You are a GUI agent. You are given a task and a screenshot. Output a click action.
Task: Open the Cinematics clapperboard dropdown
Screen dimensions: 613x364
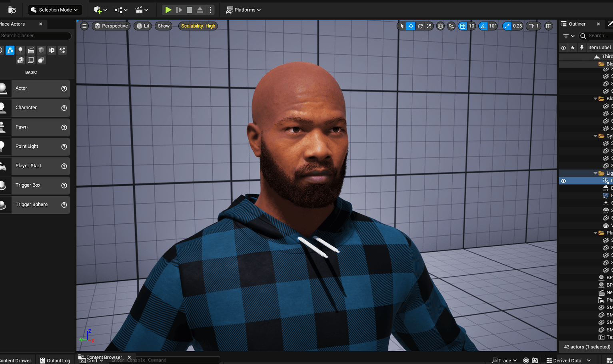point(142,10)
